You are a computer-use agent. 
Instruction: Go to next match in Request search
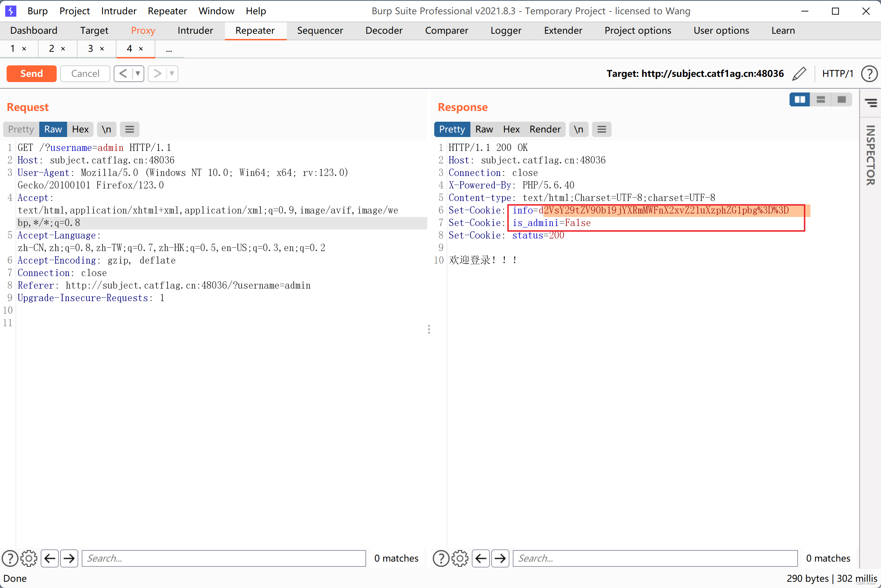click(69, 558)
